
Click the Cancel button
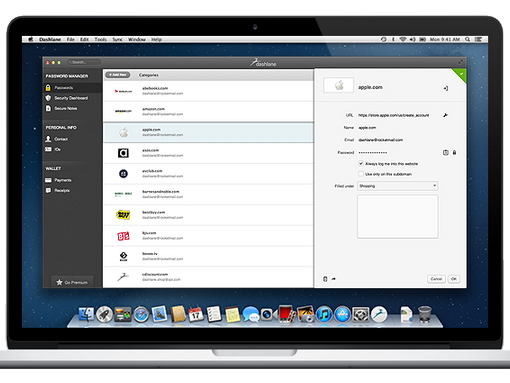[436, 279]
